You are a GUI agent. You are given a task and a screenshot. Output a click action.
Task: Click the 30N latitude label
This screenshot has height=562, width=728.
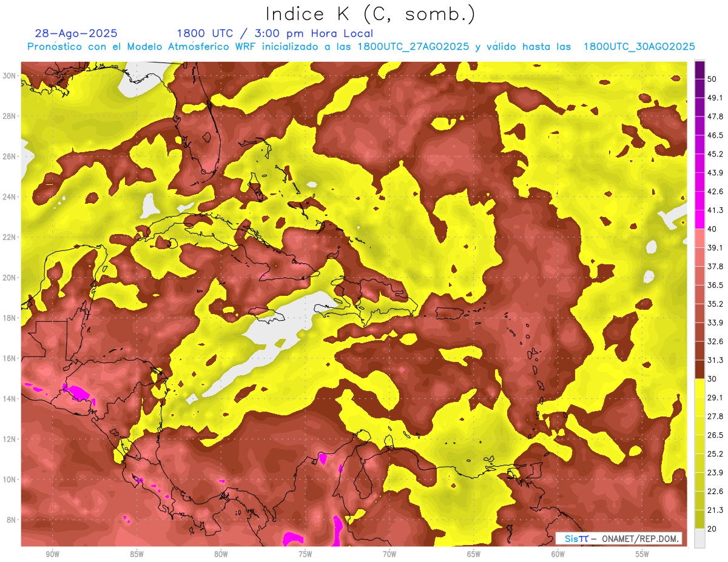pyautogui.click(x=9, y=76)
